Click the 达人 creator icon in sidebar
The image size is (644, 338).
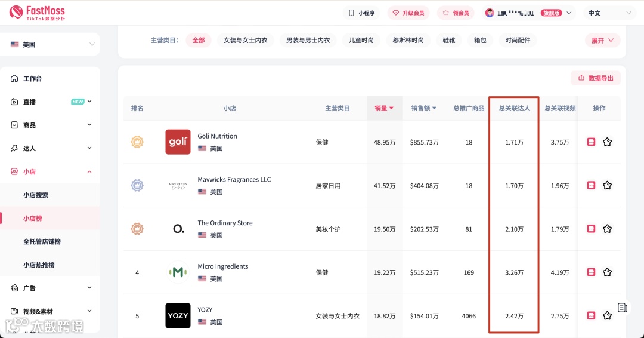[x=14, y=148]
